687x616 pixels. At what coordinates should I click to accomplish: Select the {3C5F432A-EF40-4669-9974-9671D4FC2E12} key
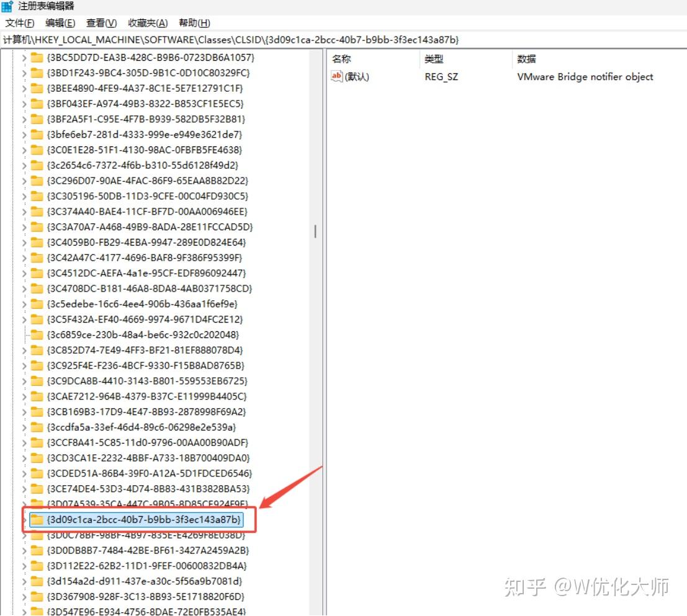145,319
